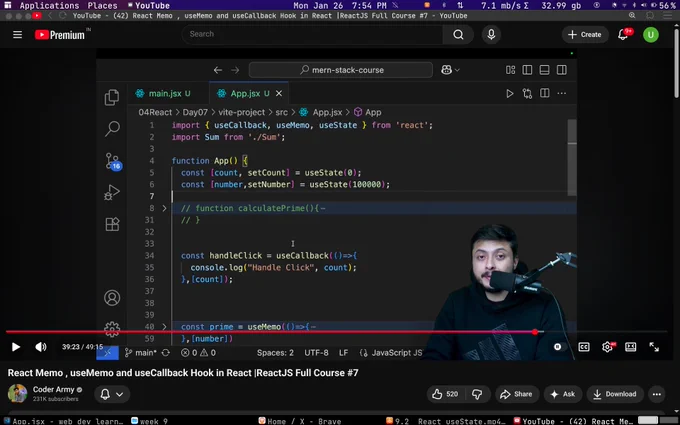This screenshot has width=680, height=425.
Task: Open VS Code Extensions icon in video
Action: [112, 224]
